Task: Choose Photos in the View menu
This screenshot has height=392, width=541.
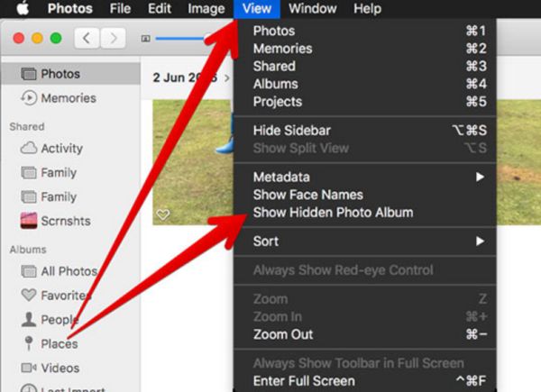Action: (x=365, y=31)
